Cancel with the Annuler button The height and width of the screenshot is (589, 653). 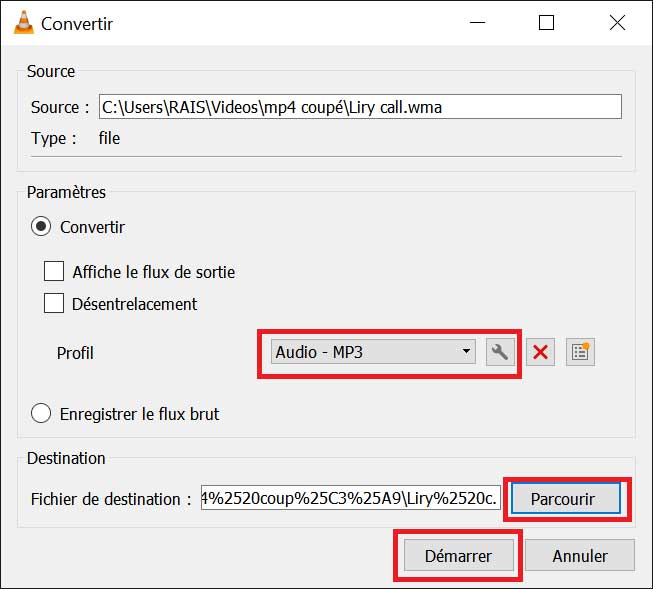click(580, 555)
